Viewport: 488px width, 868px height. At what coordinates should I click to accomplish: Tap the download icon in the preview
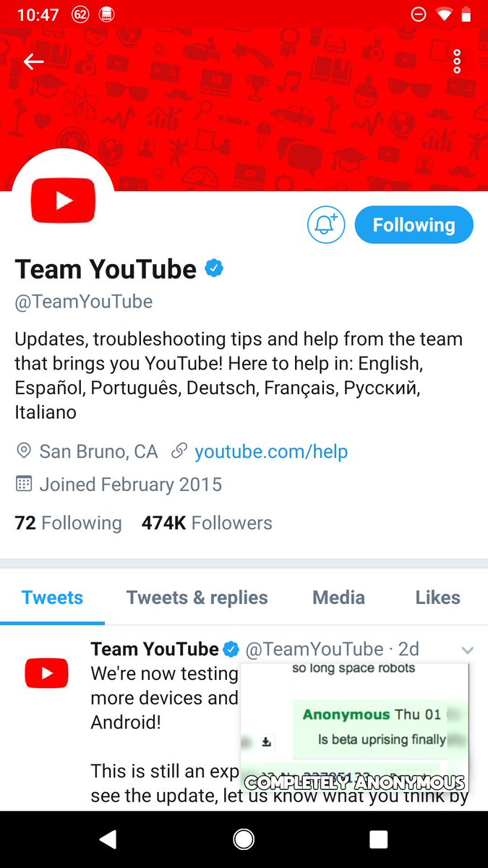coord(266,741)
